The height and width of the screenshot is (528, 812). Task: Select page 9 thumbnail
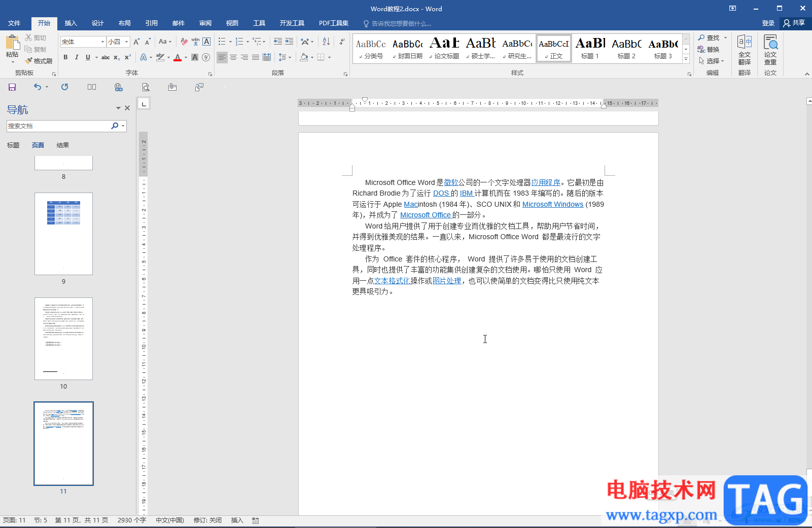pyautogui.click(x=63, y=234)
